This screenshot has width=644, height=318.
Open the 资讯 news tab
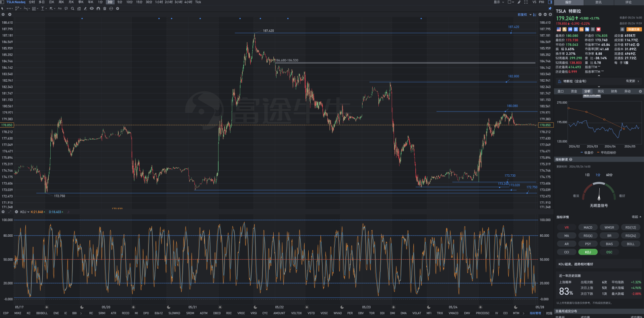599,2
